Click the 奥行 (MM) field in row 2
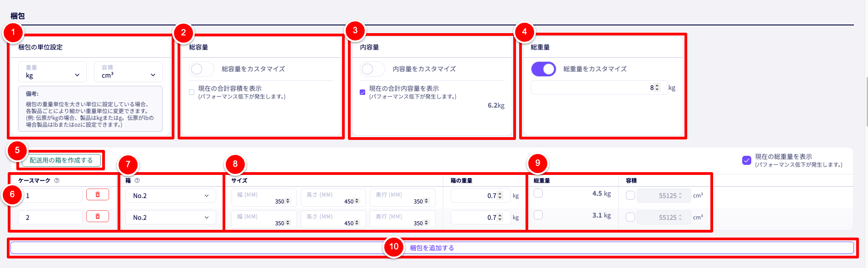 click(402, 219)
